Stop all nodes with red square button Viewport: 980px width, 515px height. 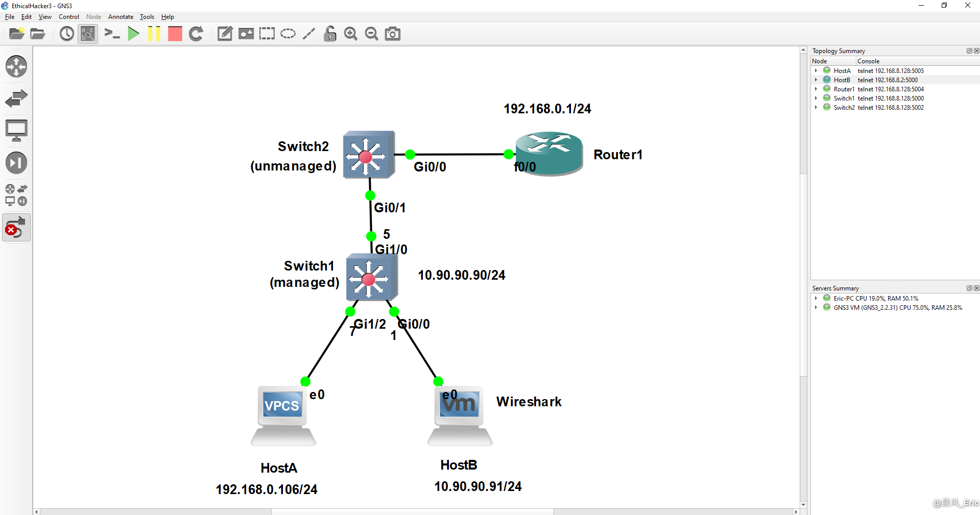point(175,34)
